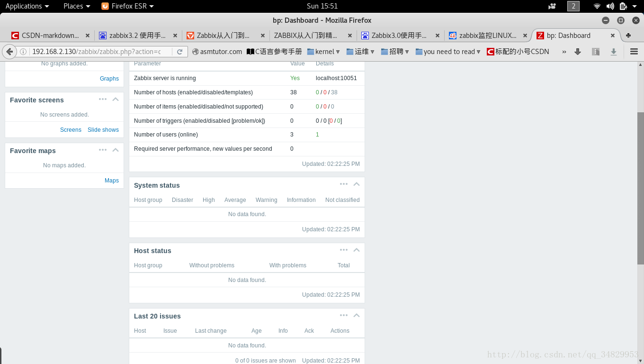The width and height of the screenshot is (644, 364).
Task: Click the workspace 2 indicator
Action: point(573,6)
